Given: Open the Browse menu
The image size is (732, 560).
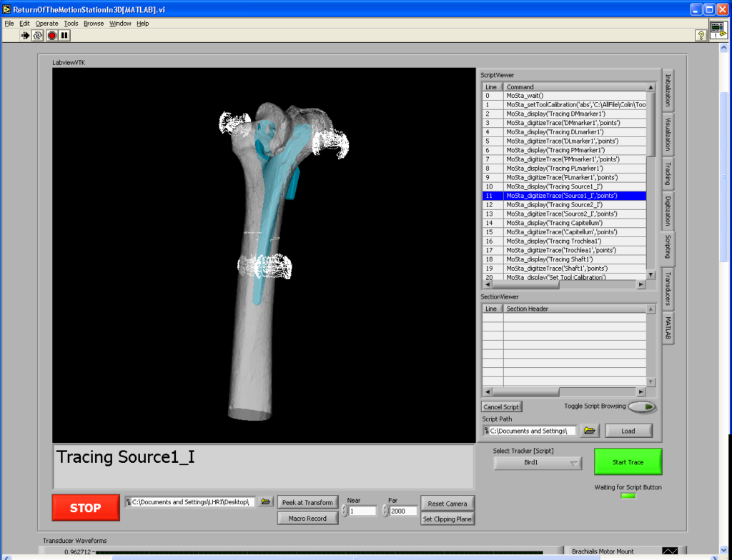Looking at the screenshot, I should tap(94, 24).
